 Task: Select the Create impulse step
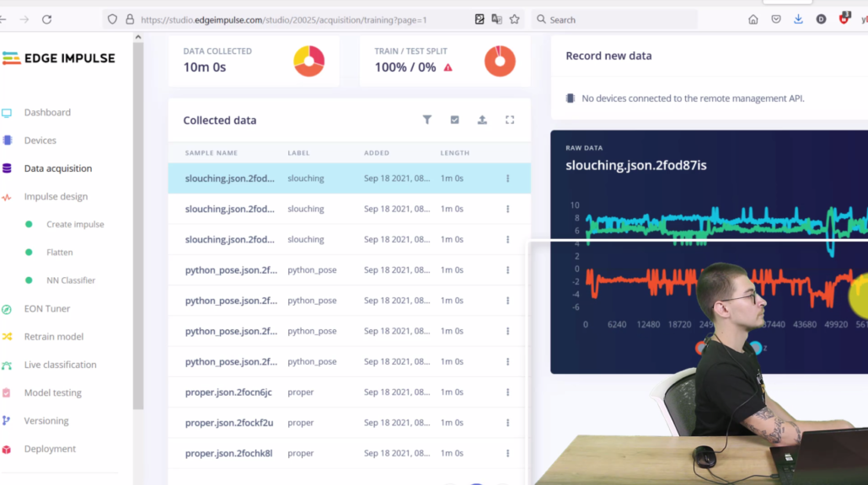75,225
